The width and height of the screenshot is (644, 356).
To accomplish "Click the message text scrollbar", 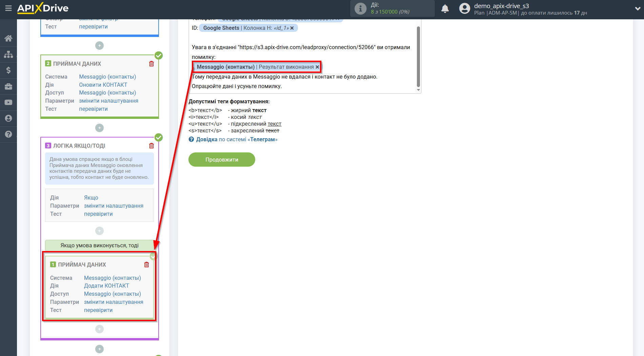I will [x=418, y=56].
